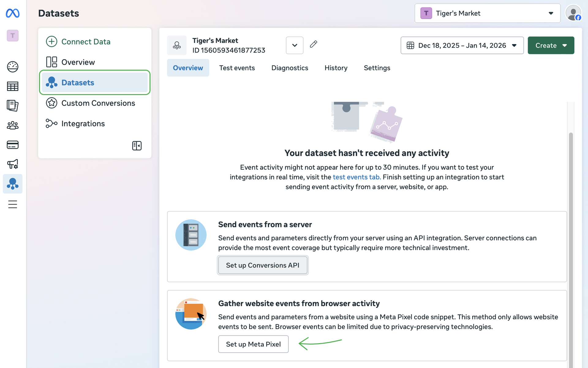Follow the test events tab link
Viewport: 588px width, 368px height.
click(x=356, y=177)
